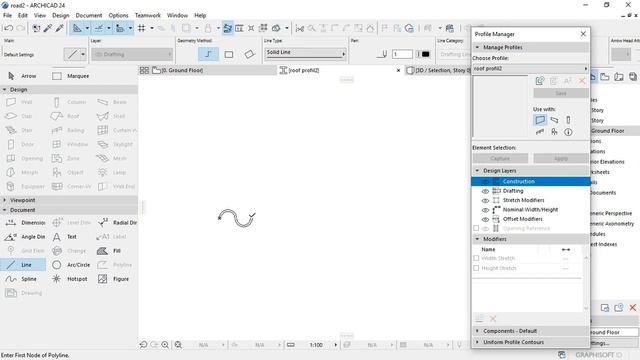640x360 pixels.
Task: Toggle visibility of Offset Modifiers layer
Action: [485, 219]
